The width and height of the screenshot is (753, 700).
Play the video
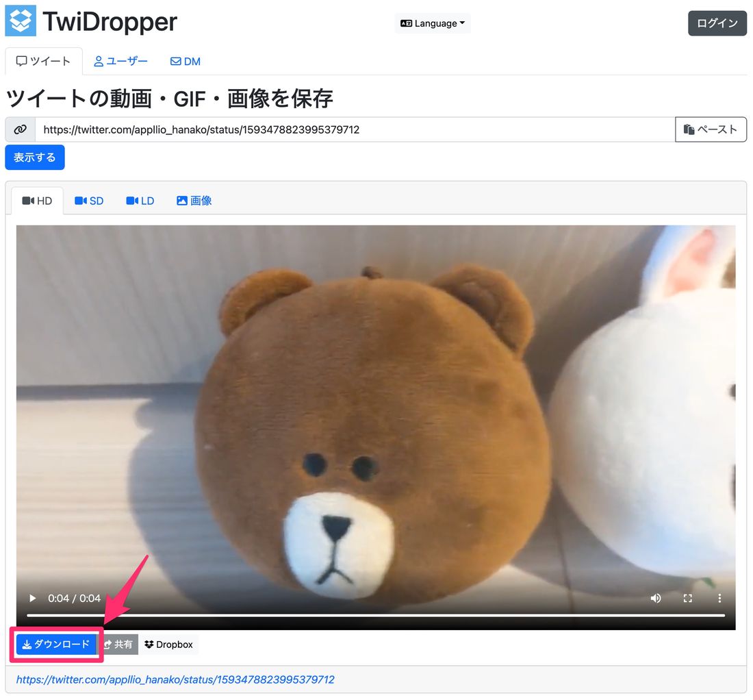pyautogui.click(x=33, y=598)
